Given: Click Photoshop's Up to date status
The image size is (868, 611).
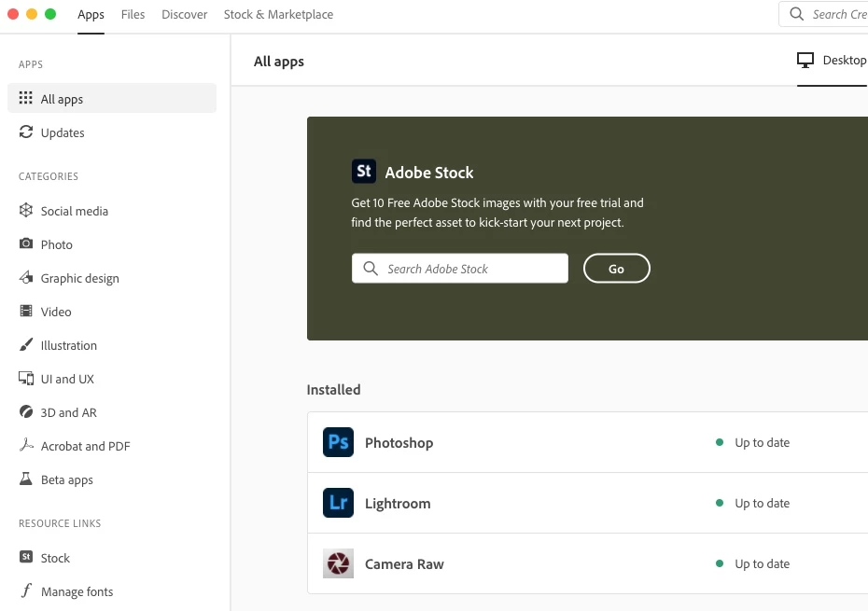Looking at the screenshot, I should 762,442.
